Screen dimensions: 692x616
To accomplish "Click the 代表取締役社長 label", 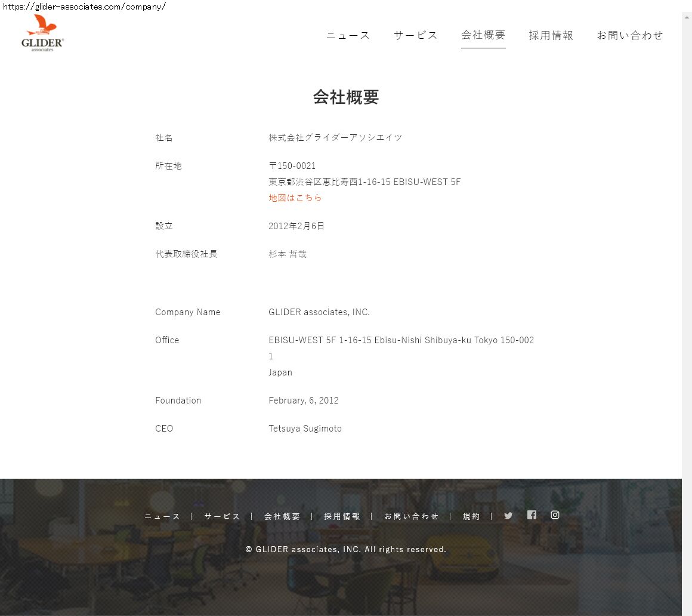I will (186, 254).
